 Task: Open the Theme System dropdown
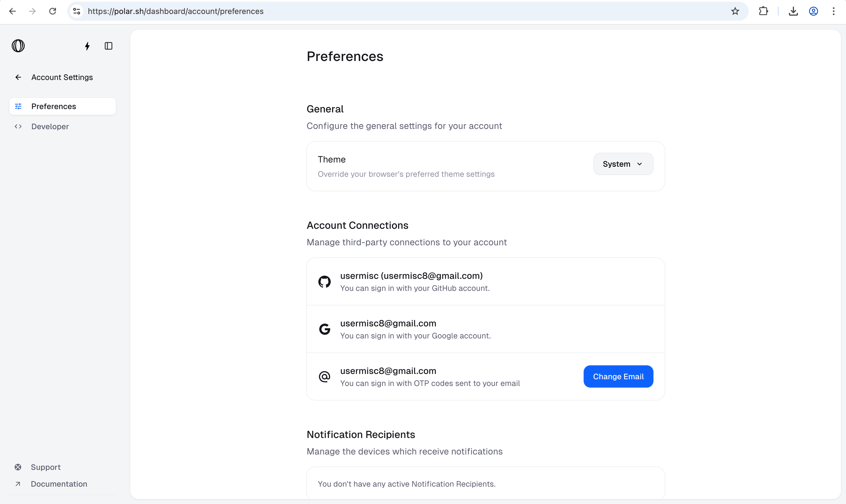[623, 164]
